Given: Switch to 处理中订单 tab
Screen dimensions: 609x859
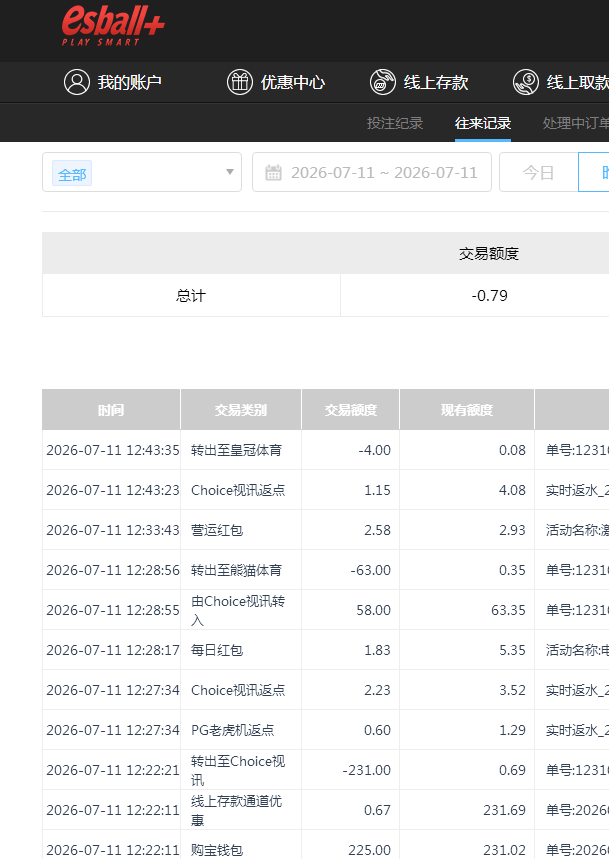Looking at the screenshot, I should pyautogui.click(x=576, y=123).
